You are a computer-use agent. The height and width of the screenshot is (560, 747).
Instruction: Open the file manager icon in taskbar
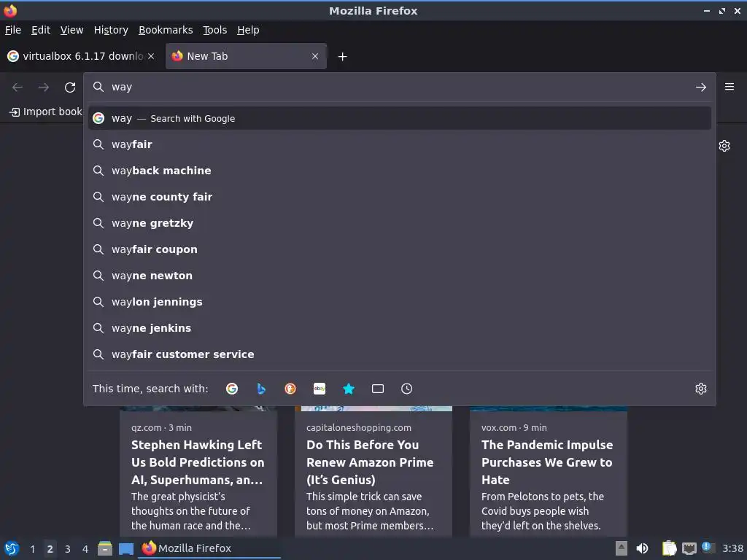tap(105, 548)
